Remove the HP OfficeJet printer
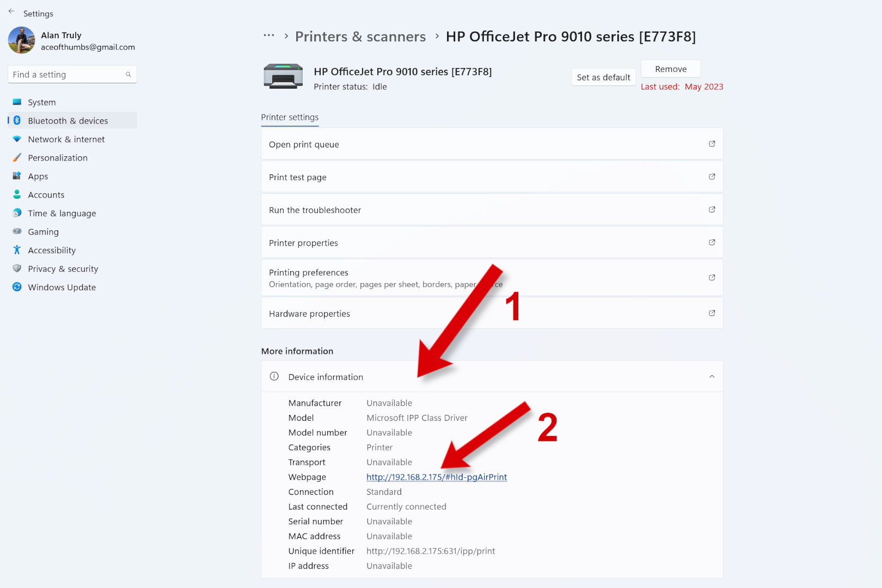882x588 pixels. [x=670, y=69]
